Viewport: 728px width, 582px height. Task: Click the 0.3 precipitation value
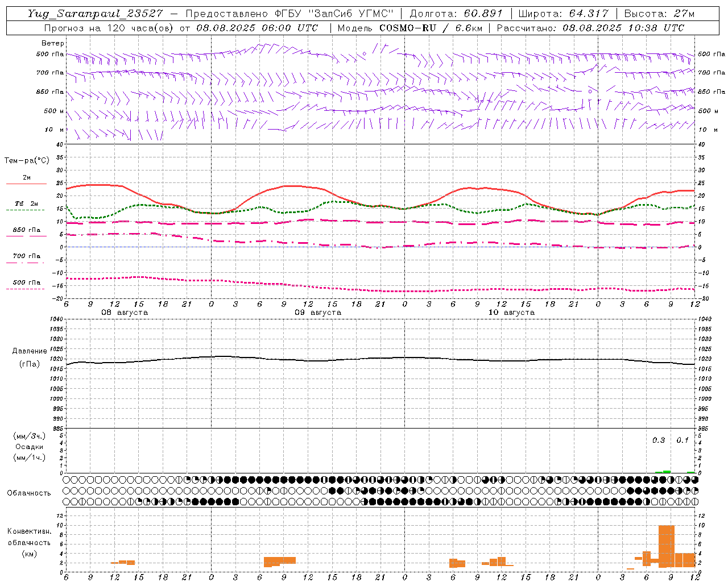click(659, 440)
